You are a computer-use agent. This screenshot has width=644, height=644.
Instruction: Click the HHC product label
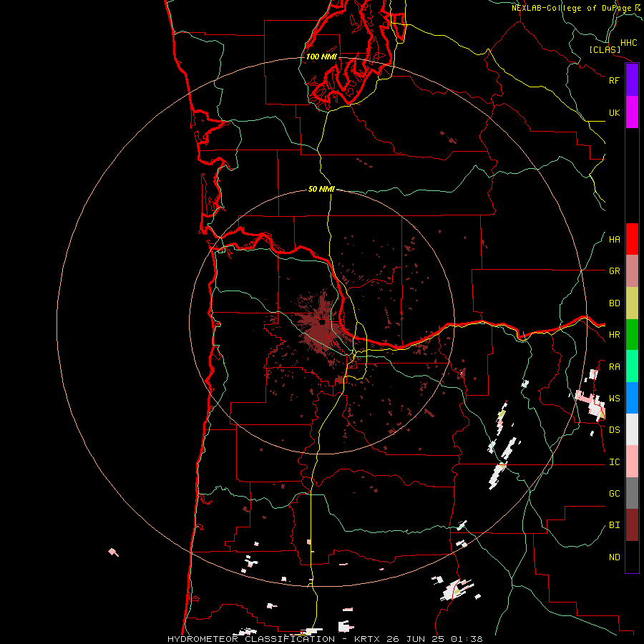pos(628,43)
